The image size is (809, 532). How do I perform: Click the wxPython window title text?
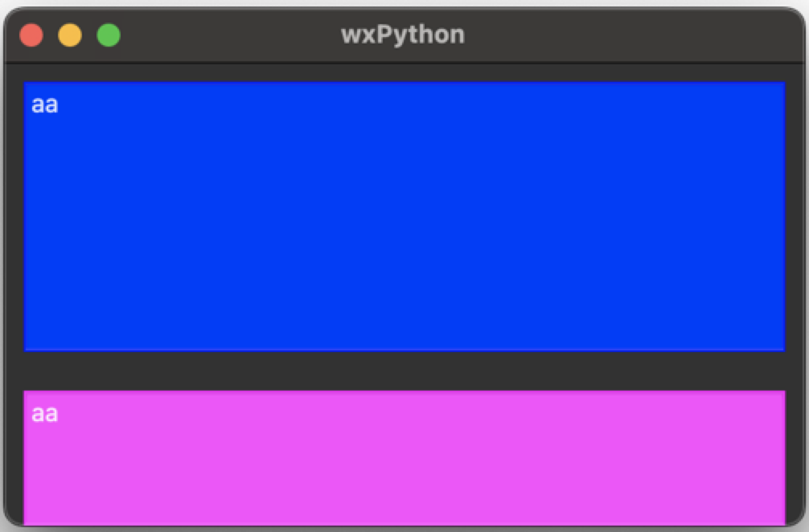pos(402,35)
